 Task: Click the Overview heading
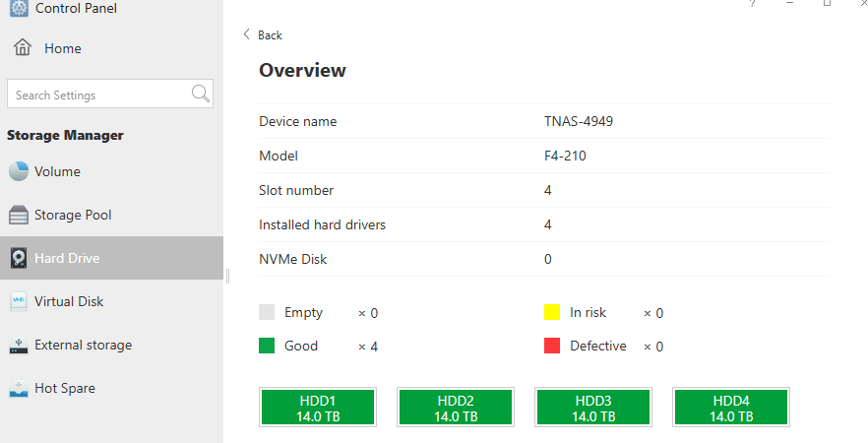302,70
